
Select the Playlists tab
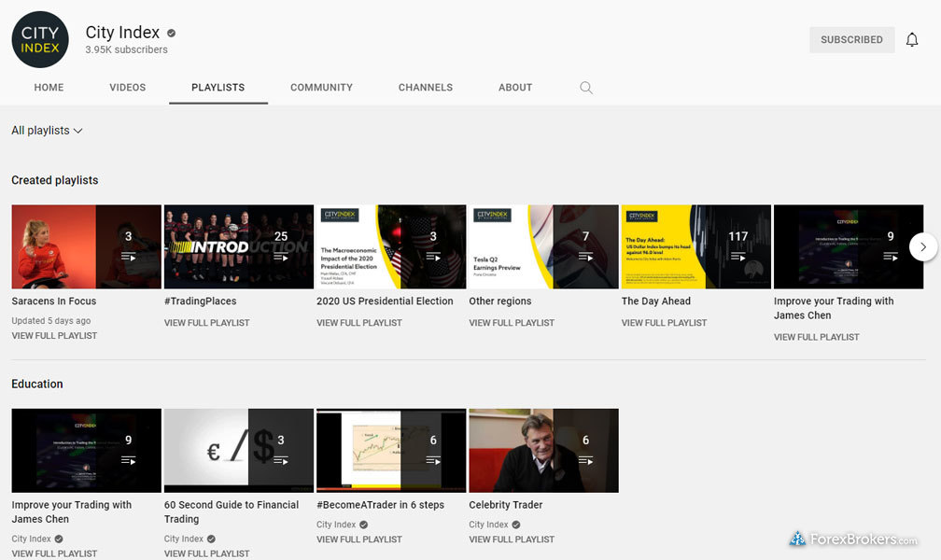pyautogui.click(x=218, y=88)
